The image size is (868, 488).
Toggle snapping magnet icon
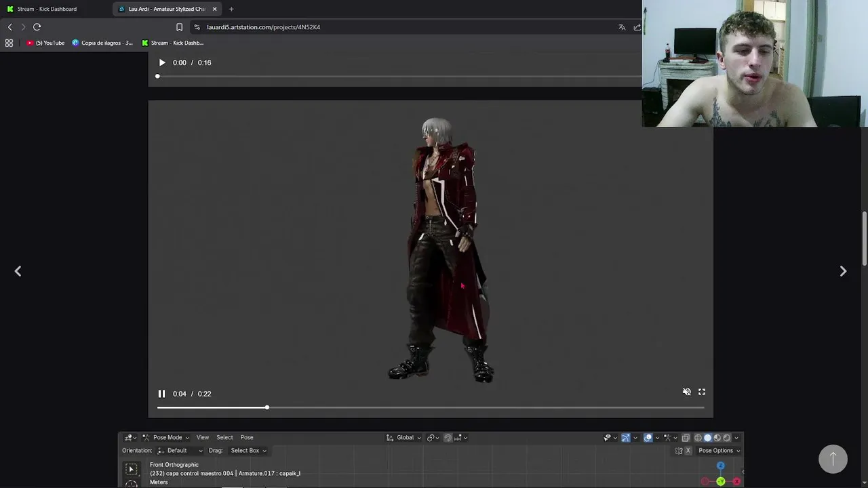point(448,438)
